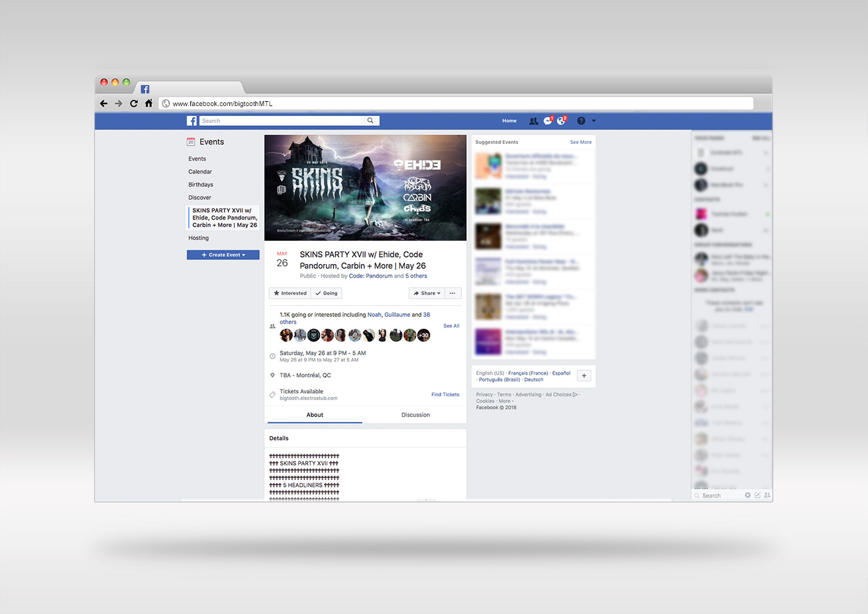Mark yourself as Going
Image resolution: width=868 pixels, height=614 pixels.
pos(326,293)
